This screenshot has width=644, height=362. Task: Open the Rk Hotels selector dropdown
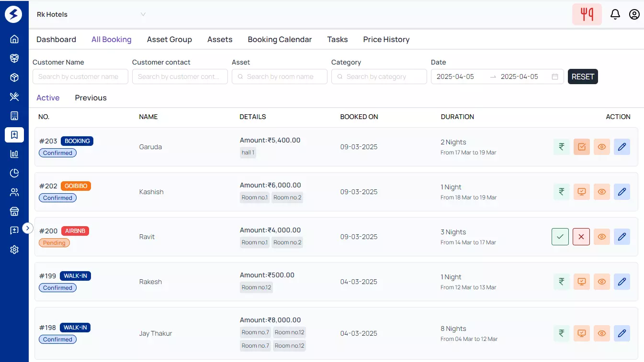click(x=91, y=14)
